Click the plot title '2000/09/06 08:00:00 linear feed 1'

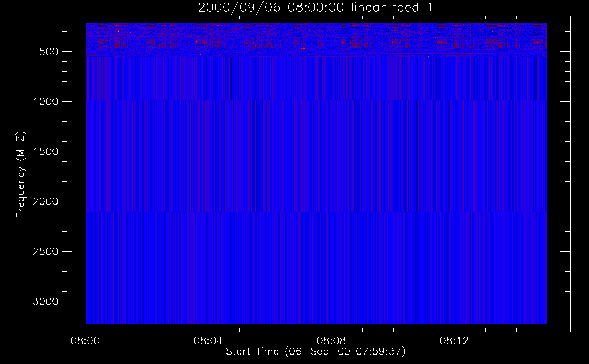[x=315, y=7]
